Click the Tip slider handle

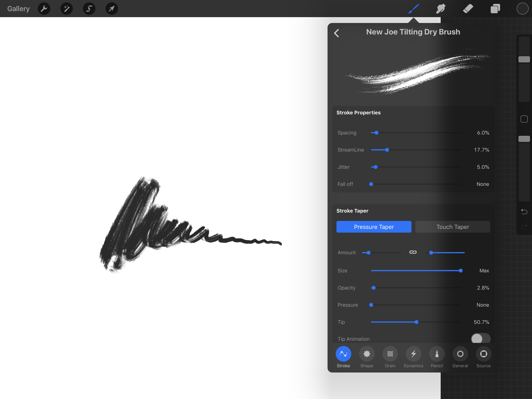pos(417,322)
